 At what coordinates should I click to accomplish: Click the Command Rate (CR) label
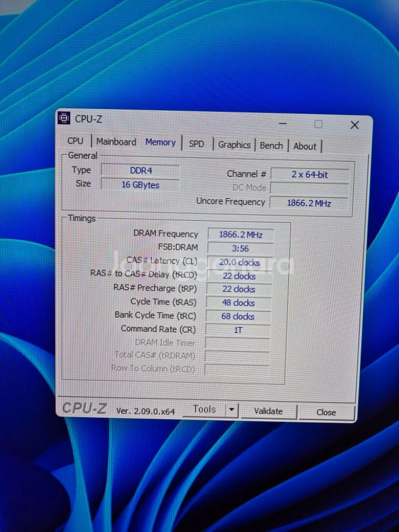pyautogui.click(x=159, y=329)
